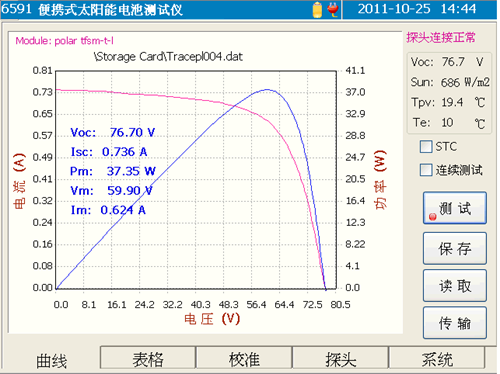The image size is (500, 374).
Task: Click the Module: polar tfsm-t-l label
Action: (65, 41)
